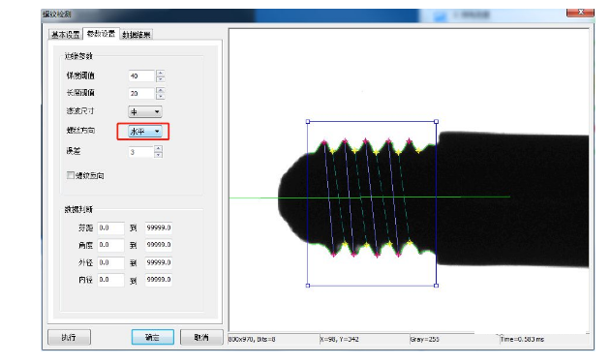The width and height of the screenshot is (611, 364).
Task: Toggle the thread reverse (螺纹反向) checkbox
Action: pos(71,175)
